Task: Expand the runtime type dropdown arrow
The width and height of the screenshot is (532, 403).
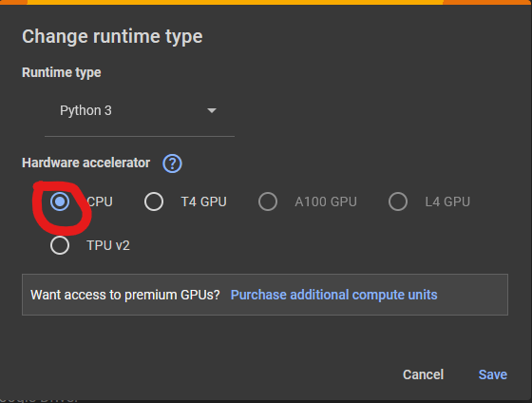Action: tap(212, 110)
